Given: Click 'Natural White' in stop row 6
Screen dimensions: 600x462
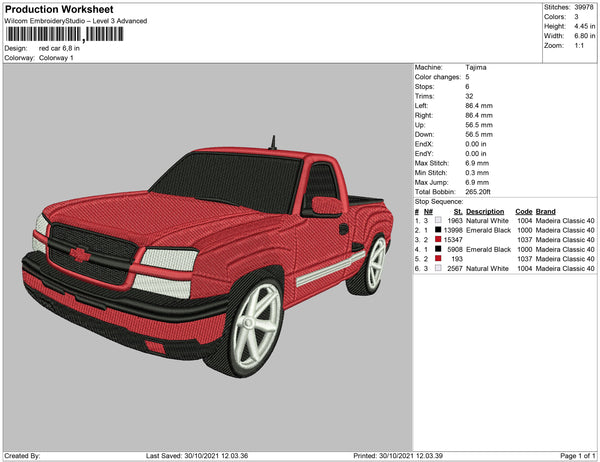Looking at the screenshot, I should (487, 269).
